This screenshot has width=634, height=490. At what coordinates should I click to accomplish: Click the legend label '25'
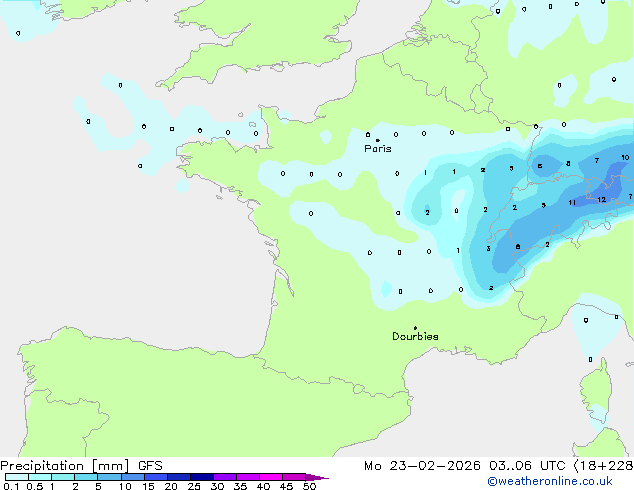click(x=194, y=486)
